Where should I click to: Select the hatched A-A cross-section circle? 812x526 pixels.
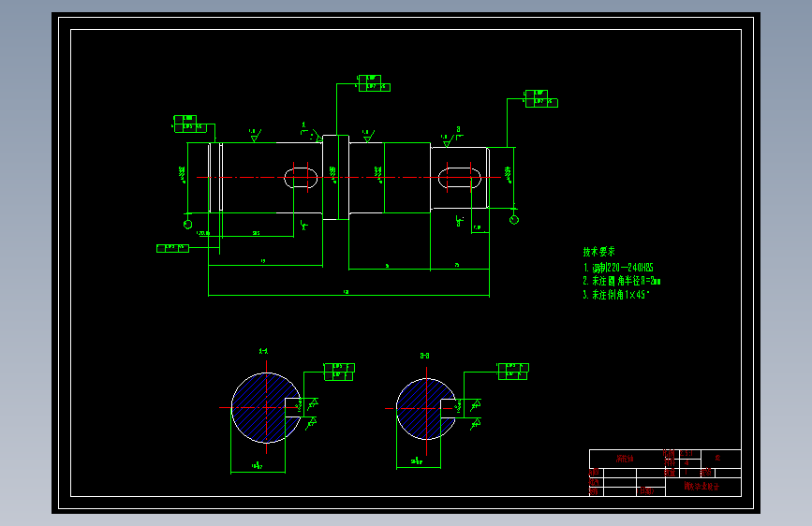(266, 408)
